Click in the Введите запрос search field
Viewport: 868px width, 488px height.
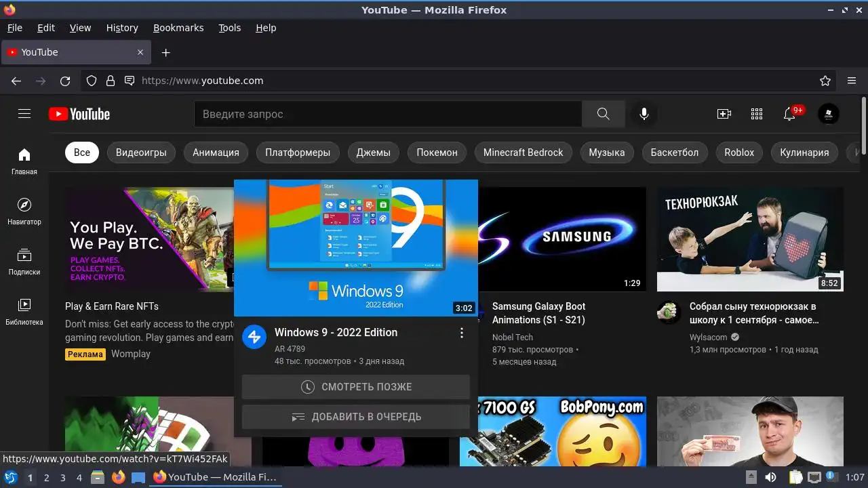click(388, 114)
